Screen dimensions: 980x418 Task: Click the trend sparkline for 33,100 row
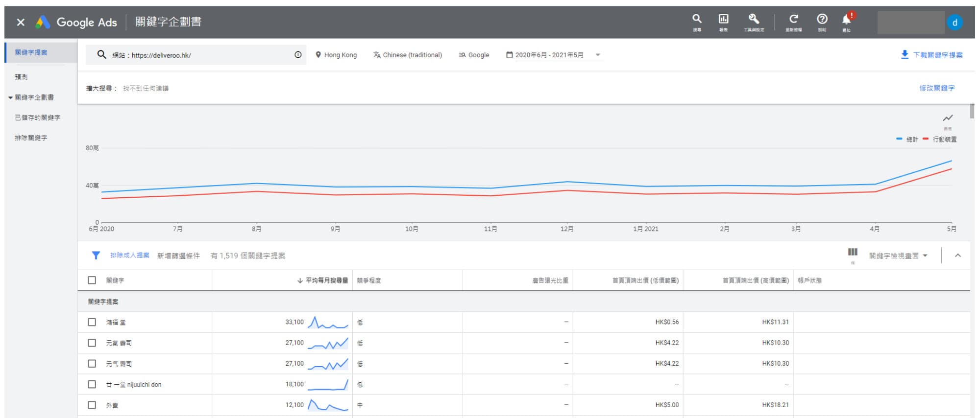tap(328, 323)
